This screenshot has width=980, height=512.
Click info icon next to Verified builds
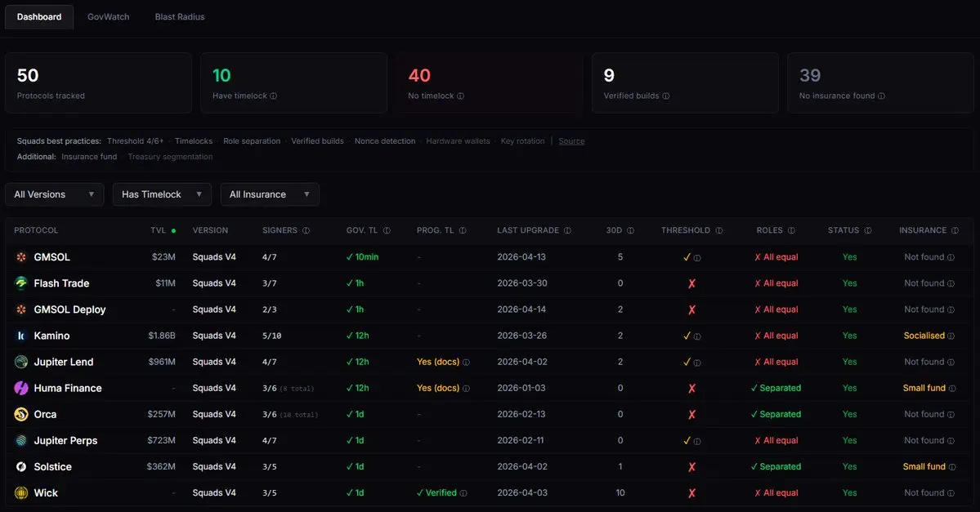pos(666,96)
